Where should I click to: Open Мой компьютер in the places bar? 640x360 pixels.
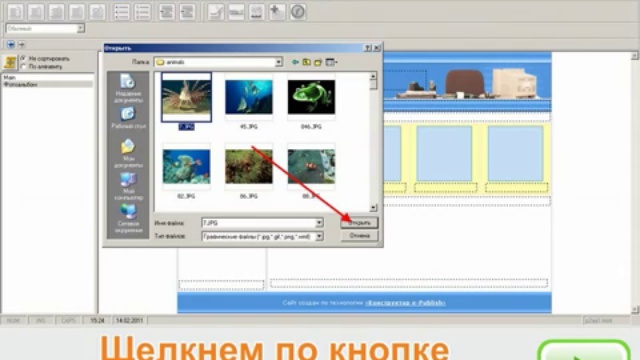[x=128, y=186]
